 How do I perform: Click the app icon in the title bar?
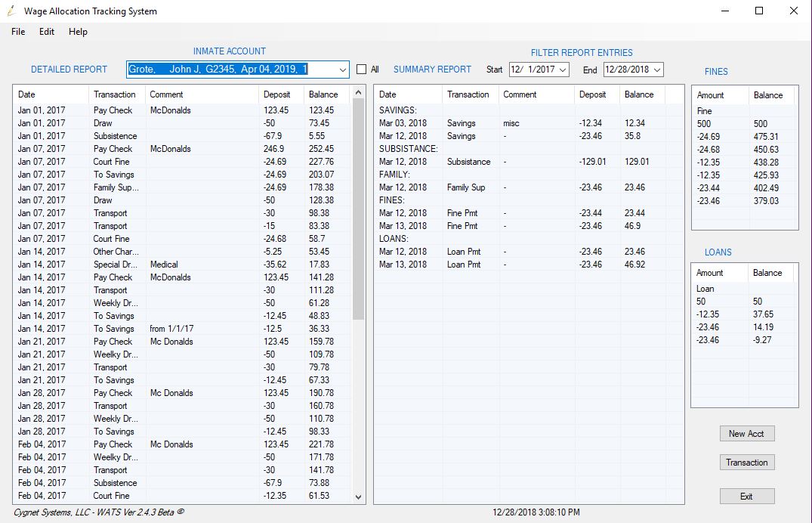[x=11, y=11]
